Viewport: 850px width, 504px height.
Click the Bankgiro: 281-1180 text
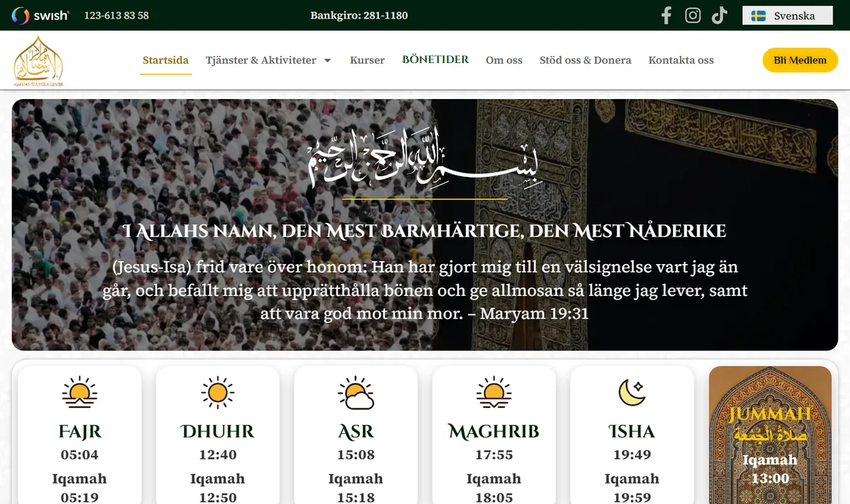[x=359, y=16]
